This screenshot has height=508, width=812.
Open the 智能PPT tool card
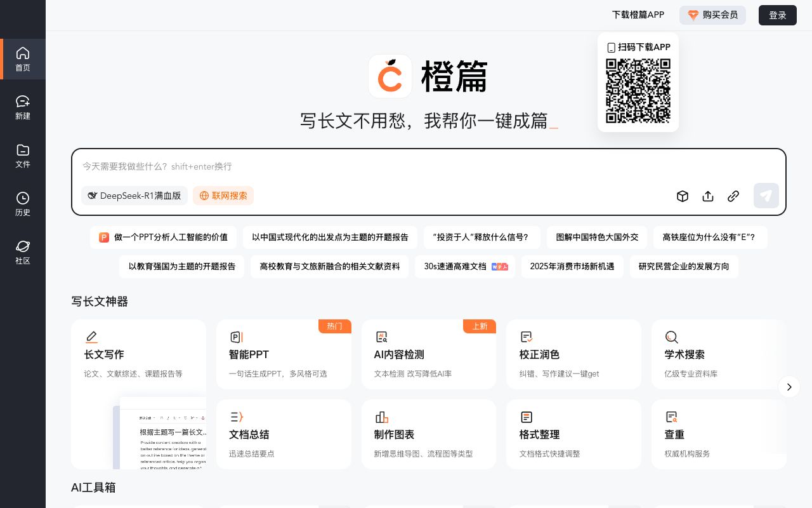pos(284,354)
